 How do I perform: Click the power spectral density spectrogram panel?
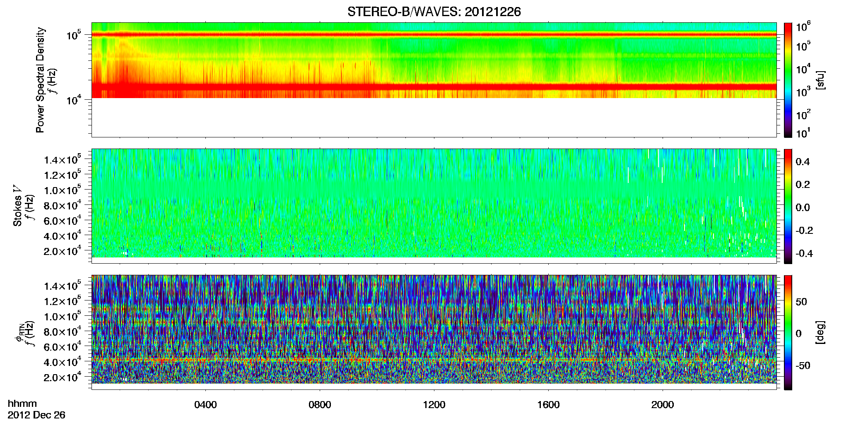434,80
